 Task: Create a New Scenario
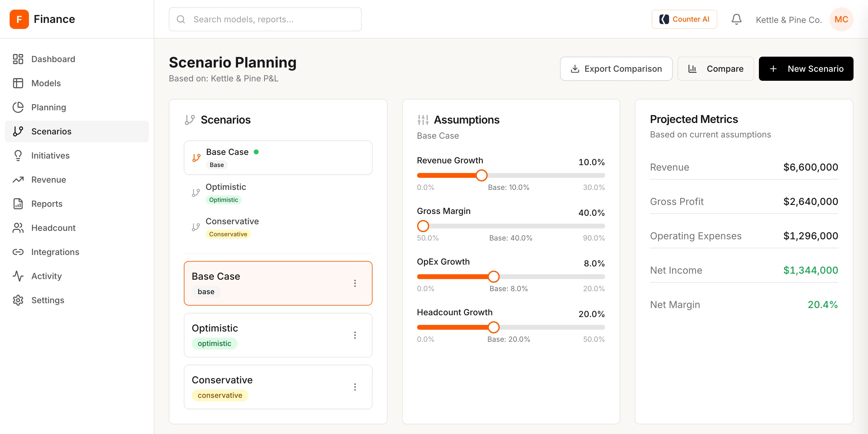[x=806, y=69]
